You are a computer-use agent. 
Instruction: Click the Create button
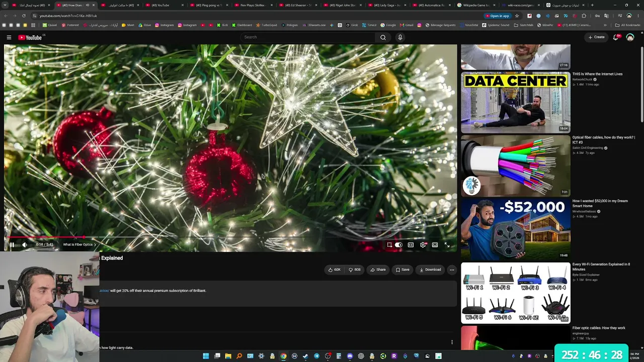tap(596, 37)
